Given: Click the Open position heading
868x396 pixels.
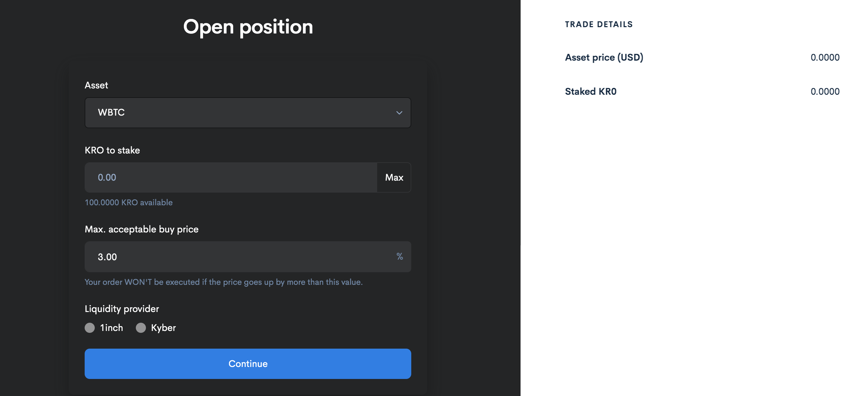Looking at the screenshot, I should [248, 27].
